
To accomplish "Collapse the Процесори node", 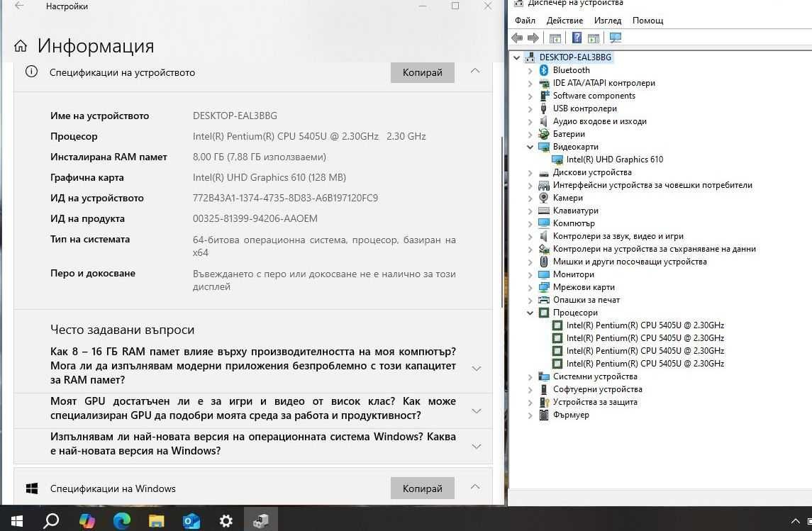I will pos(530,313).
